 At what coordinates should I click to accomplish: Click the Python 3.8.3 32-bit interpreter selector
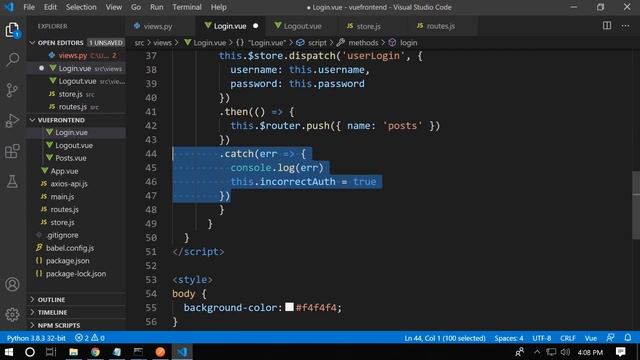pyautogui.click(x=36, y=338)
